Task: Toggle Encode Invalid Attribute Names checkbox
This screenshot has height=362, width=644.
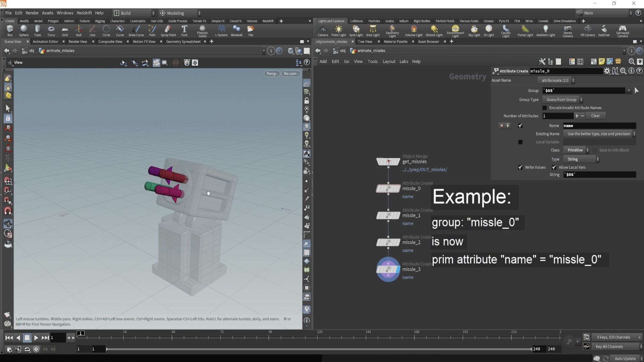Action: (544, 108)
